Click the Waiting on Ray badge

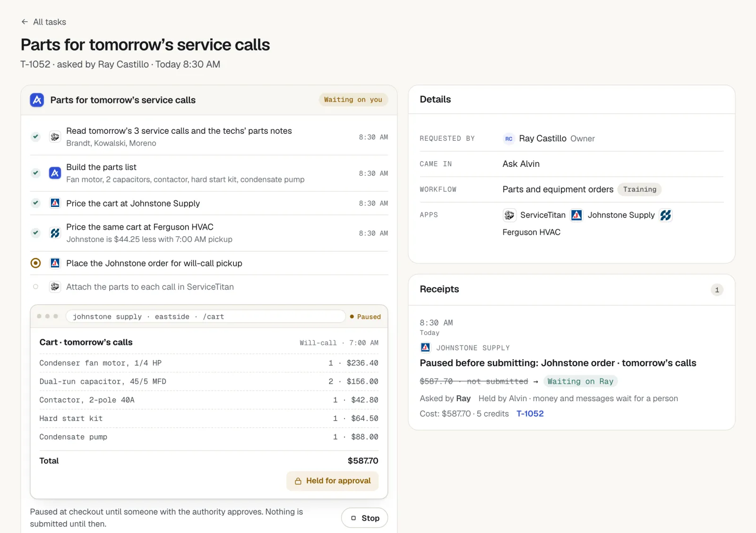tap(580, 381)
